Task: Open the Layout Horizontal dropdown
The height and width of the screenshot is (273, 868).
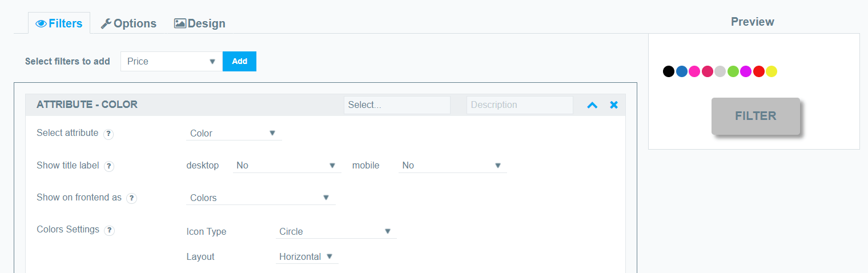Action: click(307, 257)
